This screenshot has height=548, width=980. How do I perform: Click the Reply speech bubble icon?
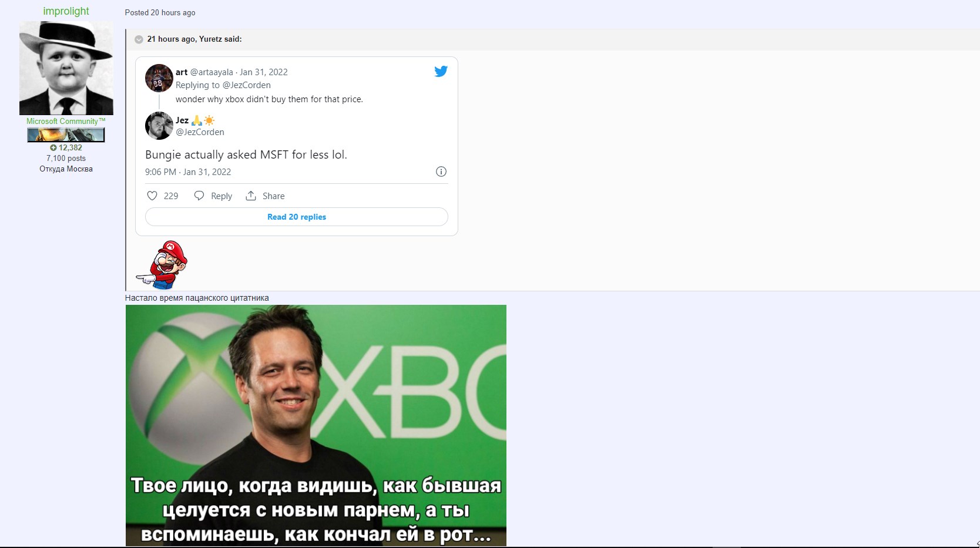click(199, 196)
